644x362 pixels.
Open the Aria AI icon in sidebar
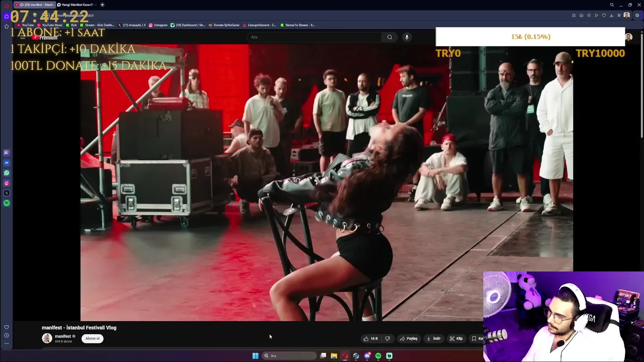(7, 153)
